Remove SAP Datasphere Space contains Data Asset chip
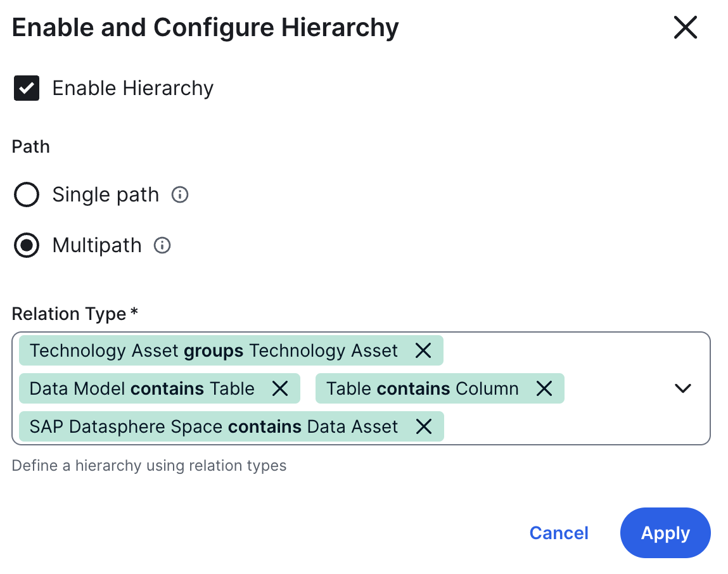Viewport: 728px width, 574px height. [423, 427]
